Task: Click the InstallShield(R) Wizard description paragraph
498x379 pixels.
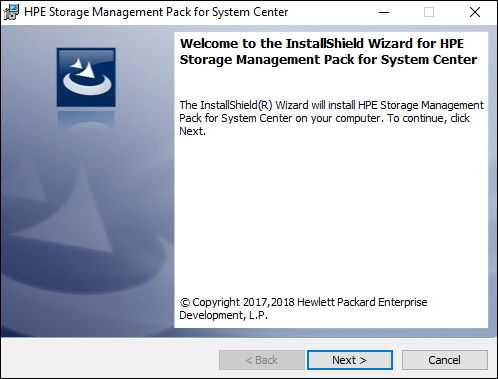Action: (331, 118)
